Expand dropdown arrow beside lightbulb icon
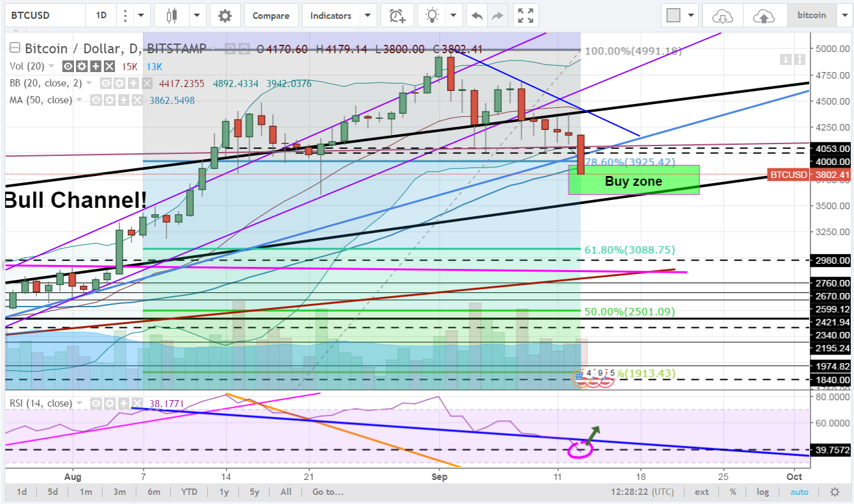Screen dimensions: 854x504 (453, 16)
